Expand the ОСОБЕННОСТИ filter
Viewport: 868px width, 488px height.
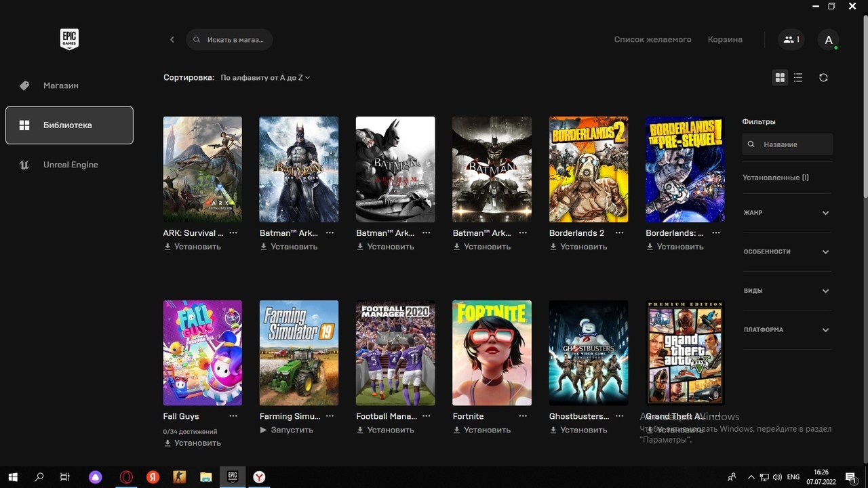point(787,251)
